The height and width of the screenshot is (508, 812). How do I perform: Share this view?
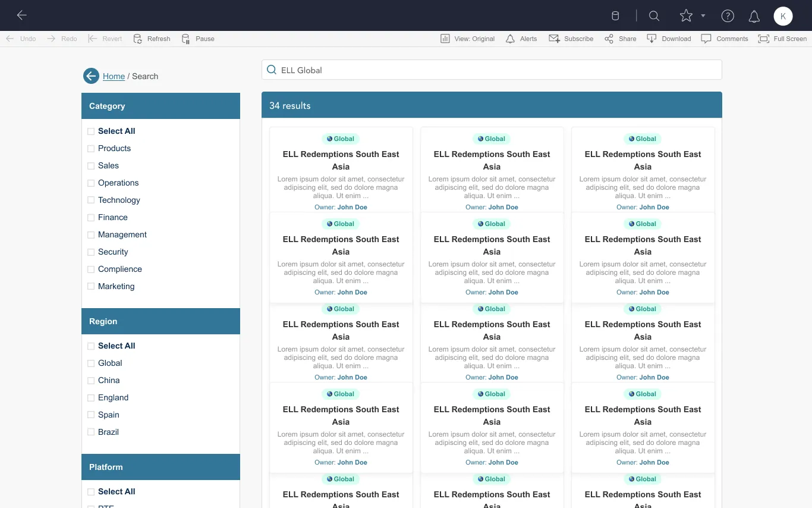620,39
